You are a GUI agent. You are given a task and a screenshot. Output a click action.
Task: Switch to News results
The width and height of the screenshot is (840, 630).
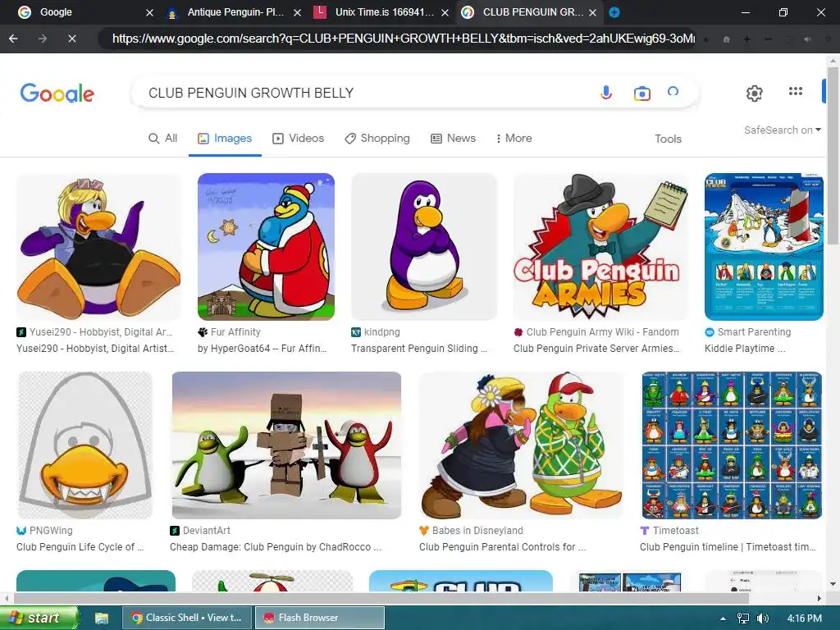pos(453,138)
